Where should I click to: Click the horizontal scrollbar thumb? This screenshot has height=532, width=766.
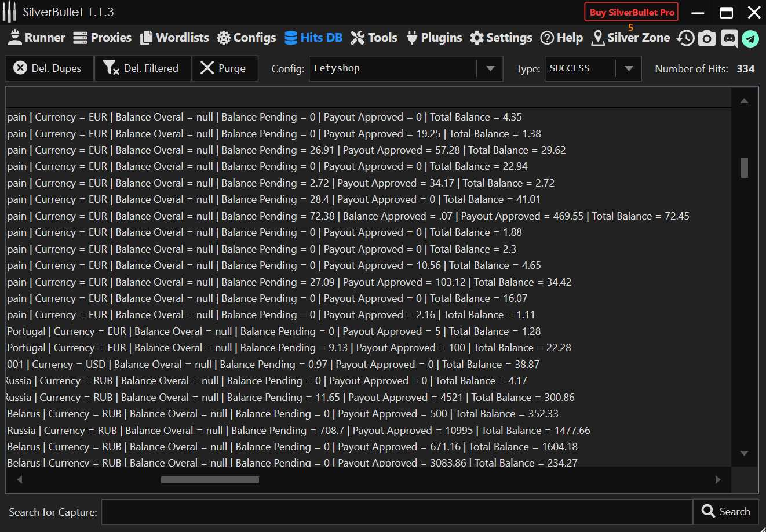210,479
